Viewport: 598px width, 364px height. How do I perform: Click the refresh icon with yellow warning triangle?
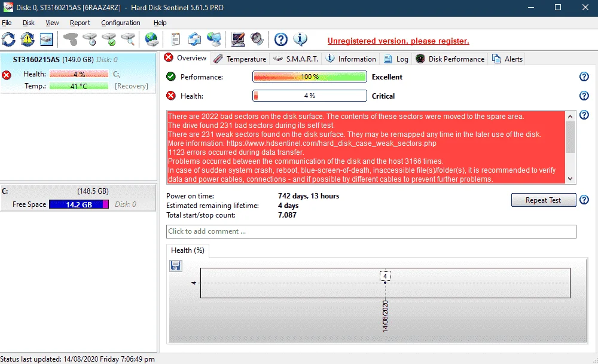click(28, 39)
